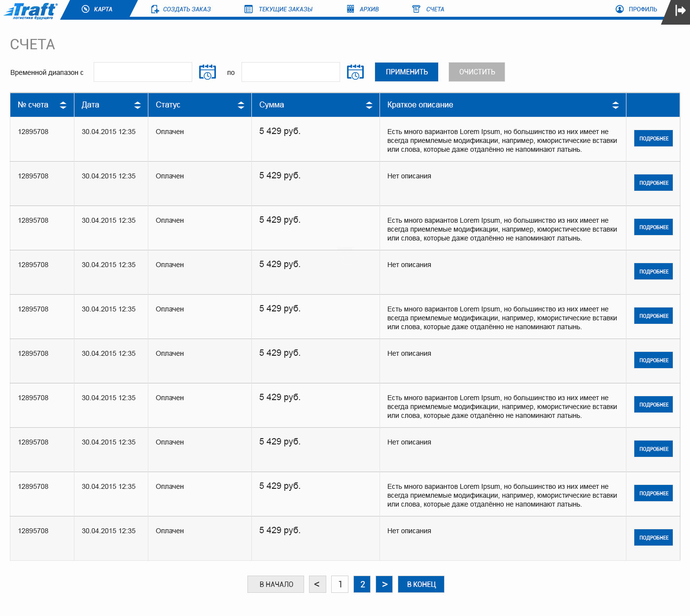
Task: Go to page 1 in pagination
Action: click(340, 584)
